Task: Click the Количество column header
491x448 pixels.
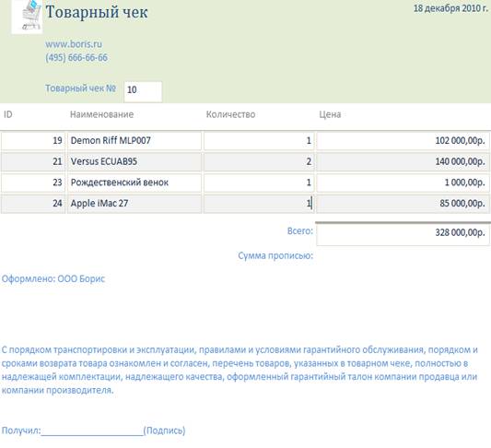Action: point(230,114)
